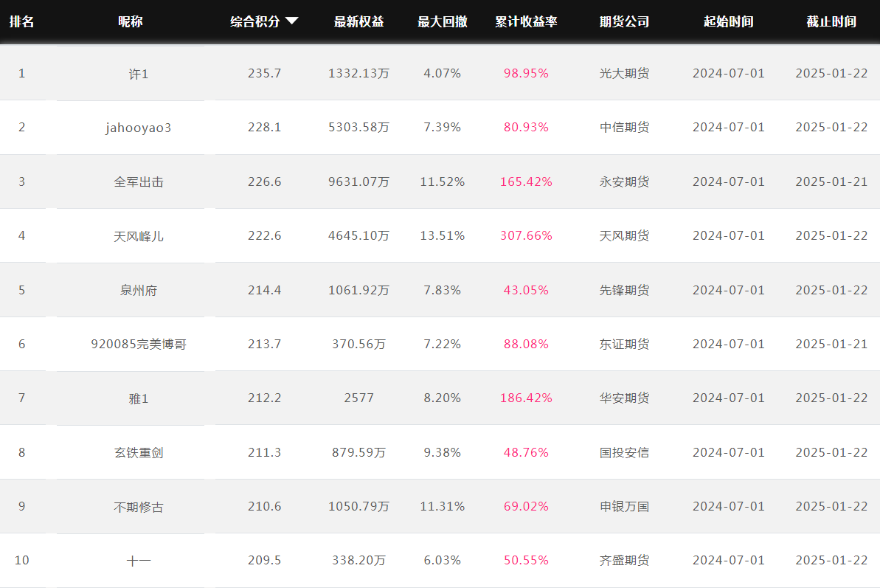The image size is (880, 588).
Task: Click the 最大回撤 column header
Action: (443, 21)
